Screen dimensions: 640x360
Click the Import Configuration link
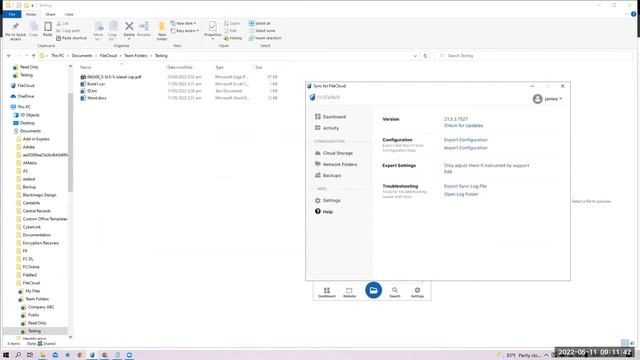click(466, 148)
